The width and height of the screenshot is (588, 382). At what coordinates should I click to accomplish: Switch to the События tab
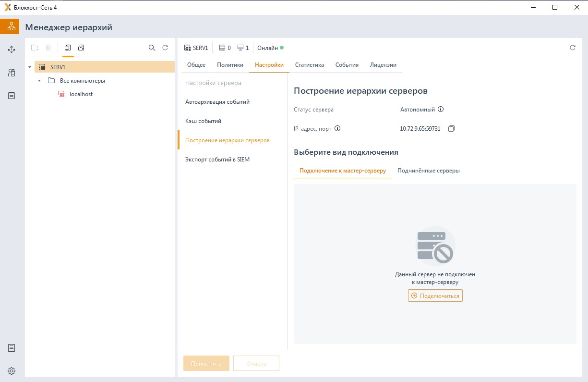pos(347,65)
